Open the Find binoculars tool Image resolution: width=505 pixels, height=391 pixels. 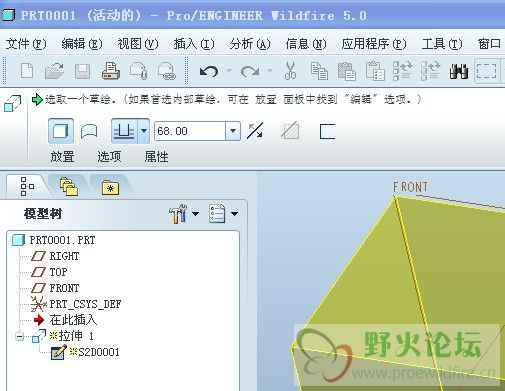459,71
